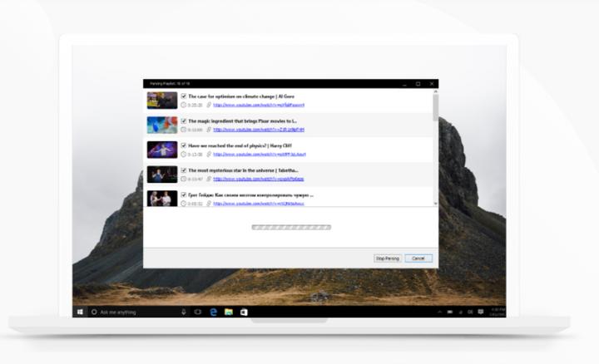Uncheck the Al Gore climate change video
This screenshot has height=364, width=599.
coord(183,96)
